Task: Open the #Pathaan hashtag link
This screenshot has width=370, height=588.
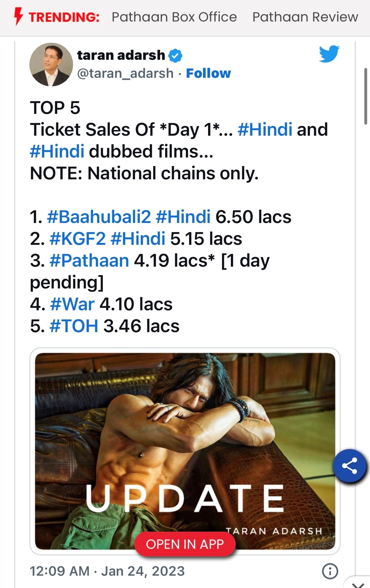Action: [x=89, y=261]
